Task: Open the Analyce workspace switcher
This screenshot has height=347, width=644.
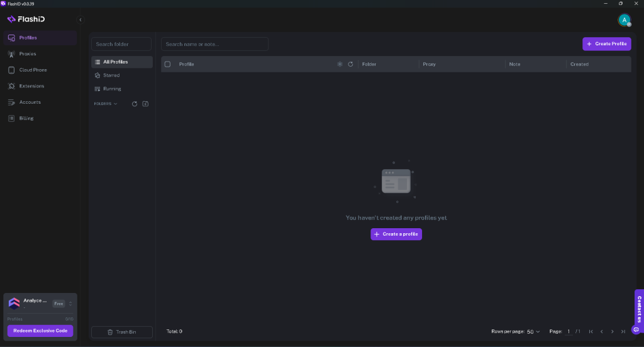Action: point(70,304)
